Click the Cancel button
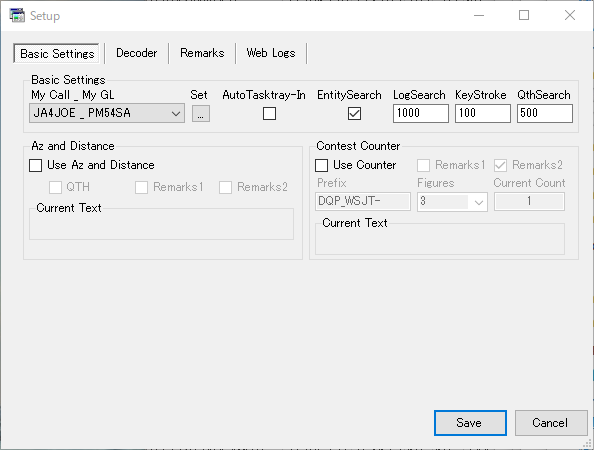The image size is (594, 450). click(x=551, y=423)
